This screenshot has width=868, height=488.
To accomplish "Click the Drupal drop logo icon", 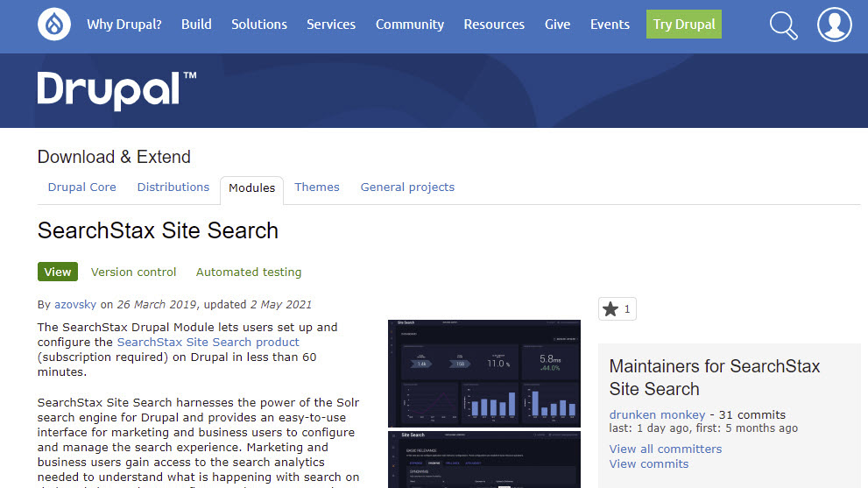I will (54, 25).
